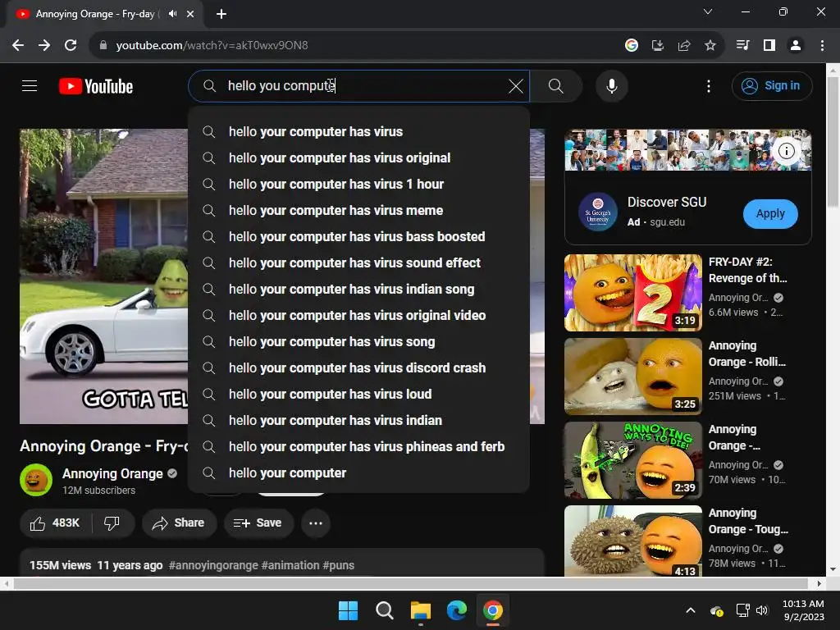Open Chrome three-dot menu
The width and height of the screenshot is (840, 630).
822,45
